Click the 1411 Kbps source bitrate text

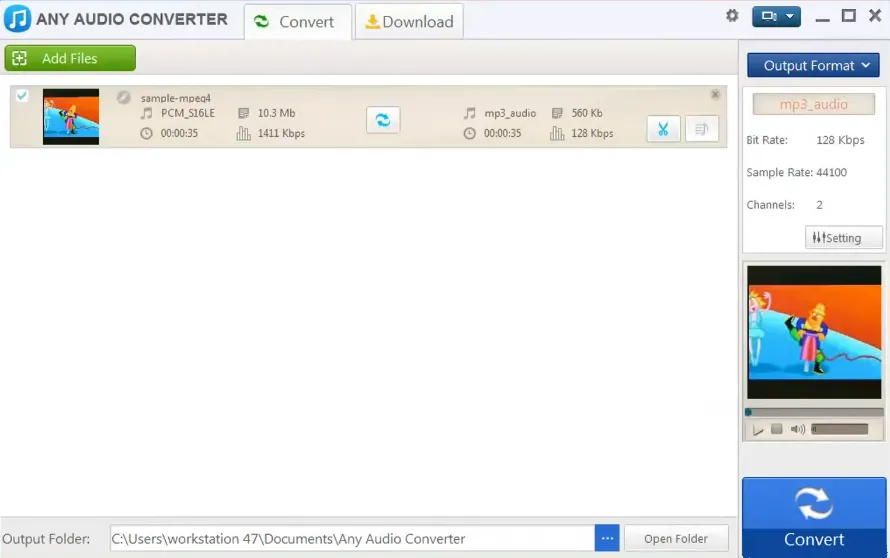point(281,133)
